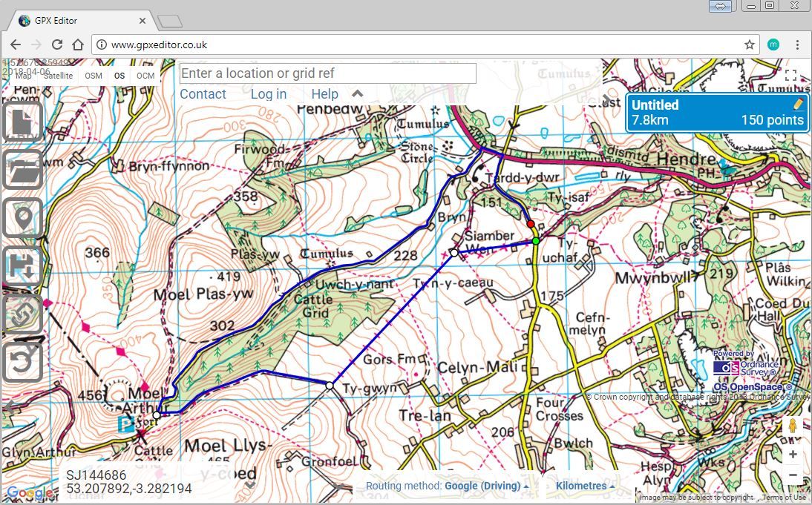Zoom out with the minus button
The image size is (812, 505).
pos(792,475)
